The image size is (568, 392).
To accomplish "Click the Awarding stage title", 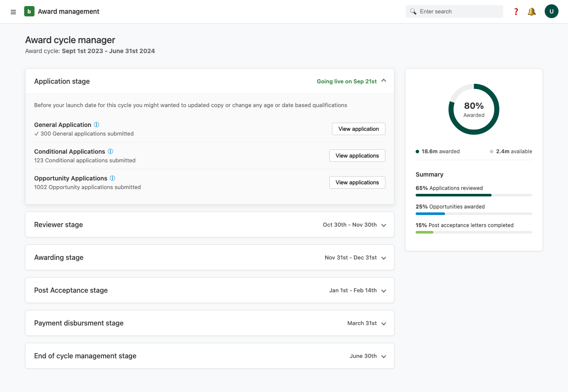I will (59, 257).
